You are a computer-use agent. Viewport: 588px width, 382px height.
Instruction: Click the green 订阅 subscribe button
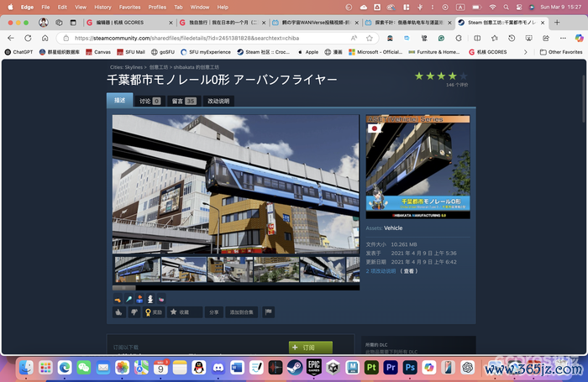click(311, 347)
